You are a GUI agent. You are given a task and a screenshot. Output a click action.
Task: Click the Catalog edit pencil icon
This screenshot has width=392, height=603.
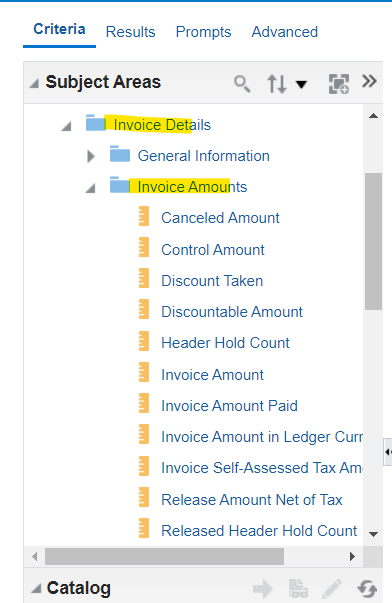click(x=332, y=588)
